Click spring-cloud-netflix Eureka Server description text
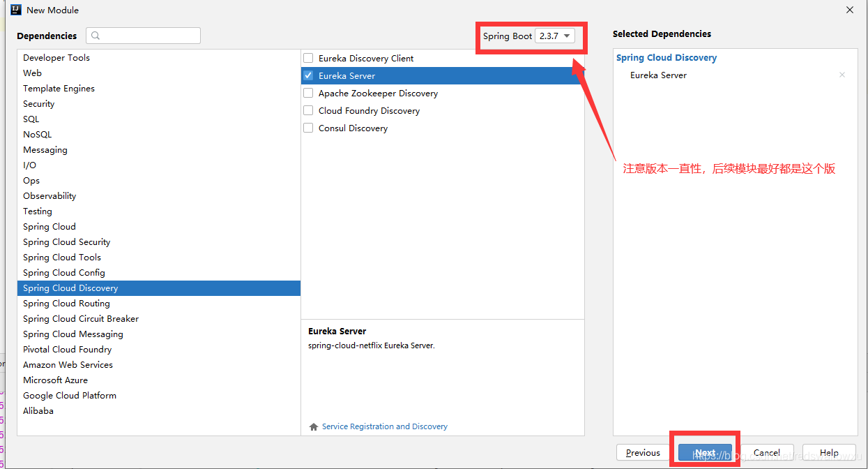 pos(372,345)
